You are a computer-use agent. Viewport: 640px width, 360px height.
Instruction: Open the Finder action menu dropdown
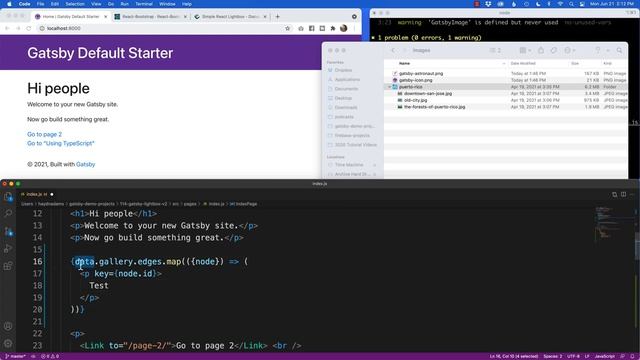[569, 50]
